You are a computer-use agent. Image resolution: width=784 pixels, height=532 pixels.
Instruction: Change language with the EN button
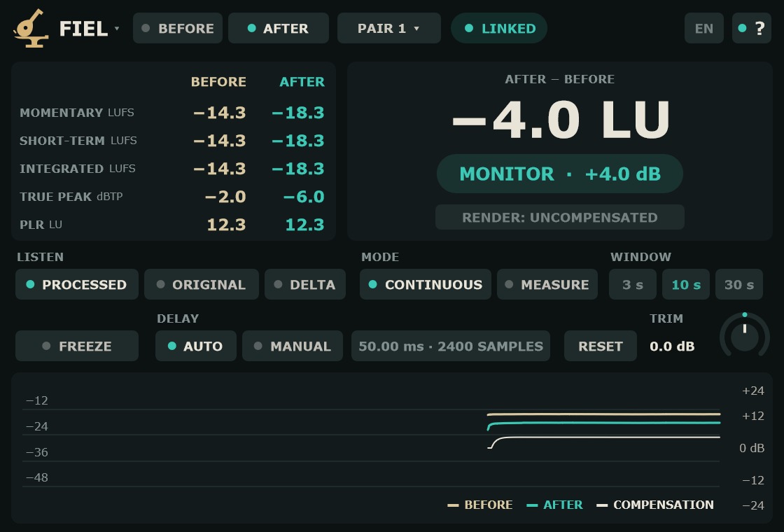point(704,29)
